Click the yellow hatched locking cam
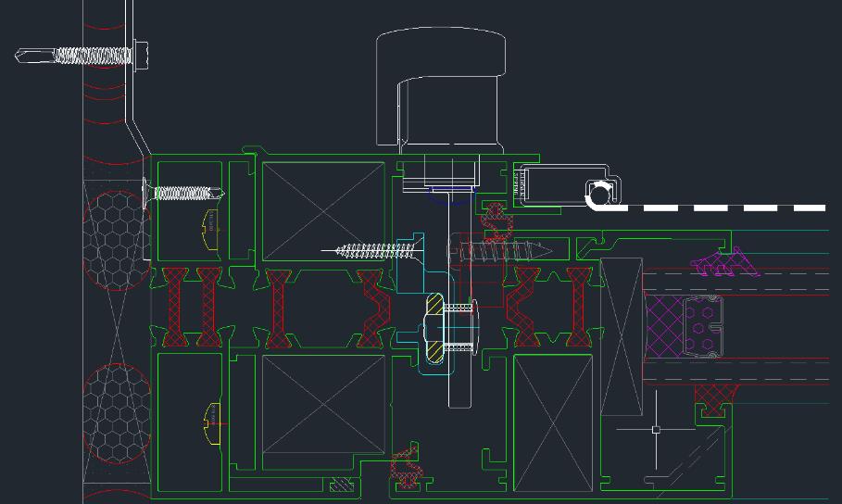Viewport: 842px width, 504px height. coord(434,329)
